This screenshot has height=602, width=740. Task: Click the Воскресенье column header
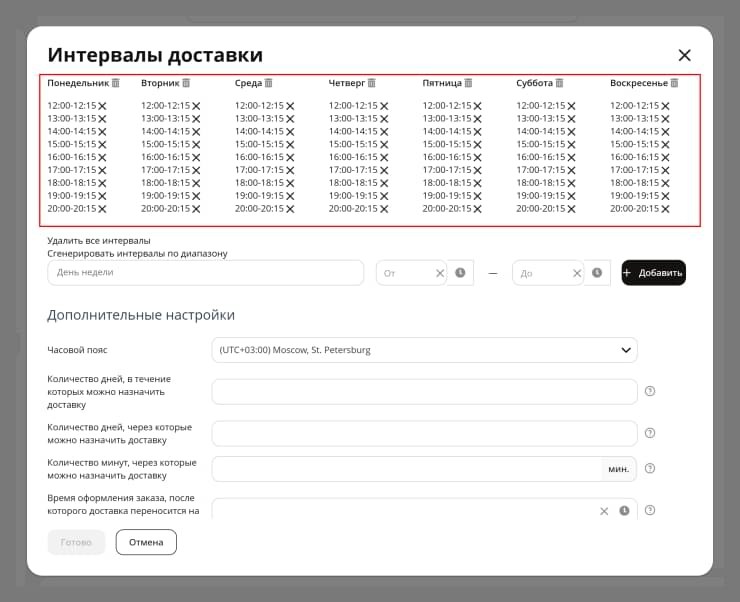[x=639, y=83]
